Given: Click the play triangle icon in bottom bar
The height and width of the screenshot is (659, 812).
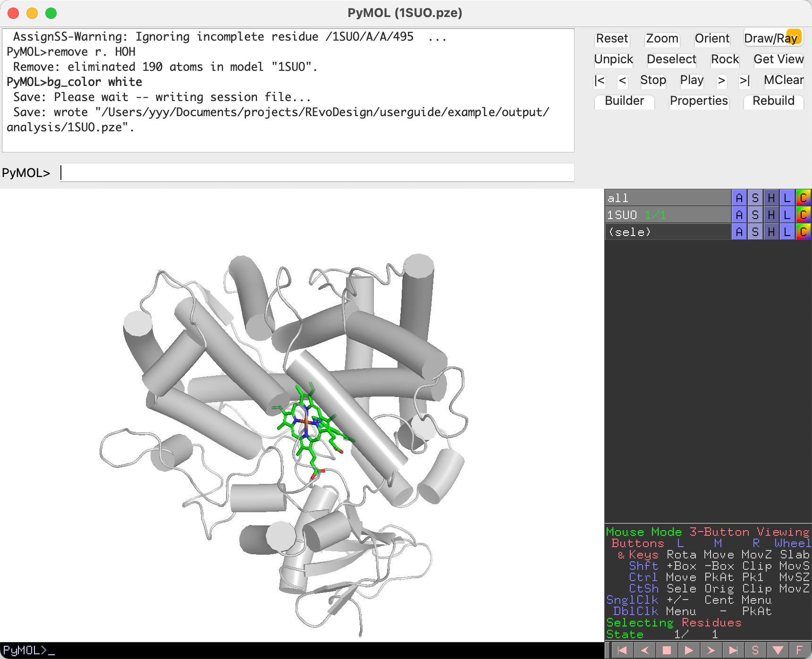Looking at the screenshot, I should tap(689, 650).
